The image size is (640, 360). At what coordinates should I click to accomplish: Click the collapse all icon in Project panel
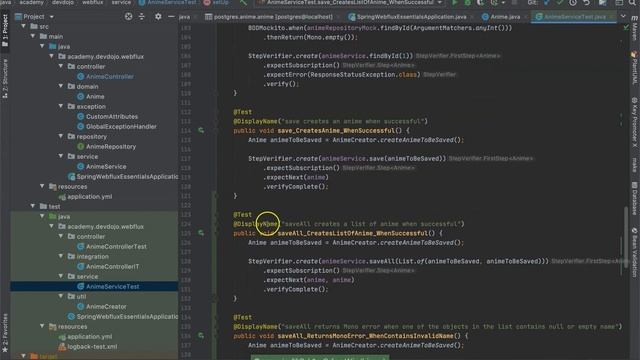point(142,16)
